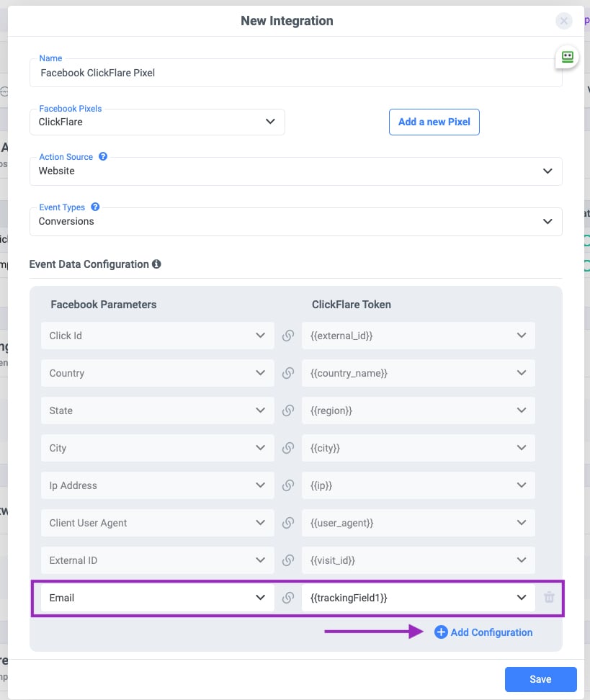Open the Facebook Pixels dropdown
590x700 pixels.
[x=157, y=122]
